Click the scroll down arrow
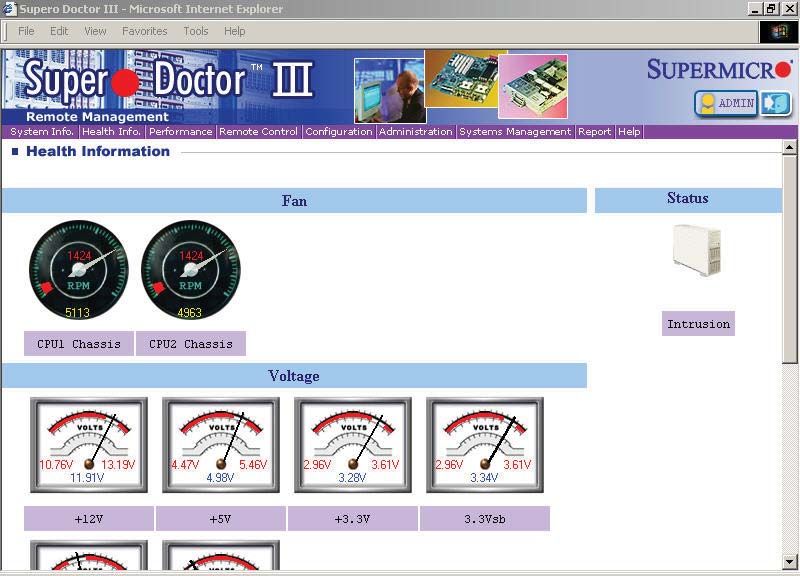The width and height of the screenshot is (800, 576). pos(789,562)
